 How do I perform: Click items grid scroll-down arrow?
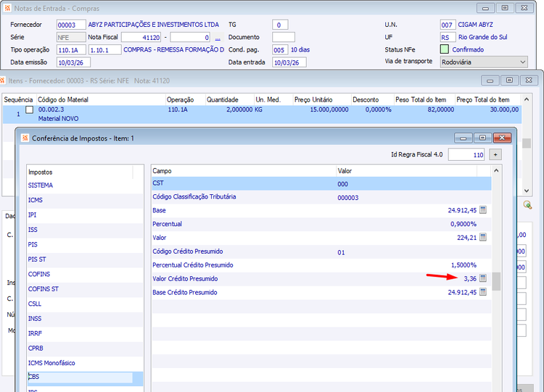(527, 191)
